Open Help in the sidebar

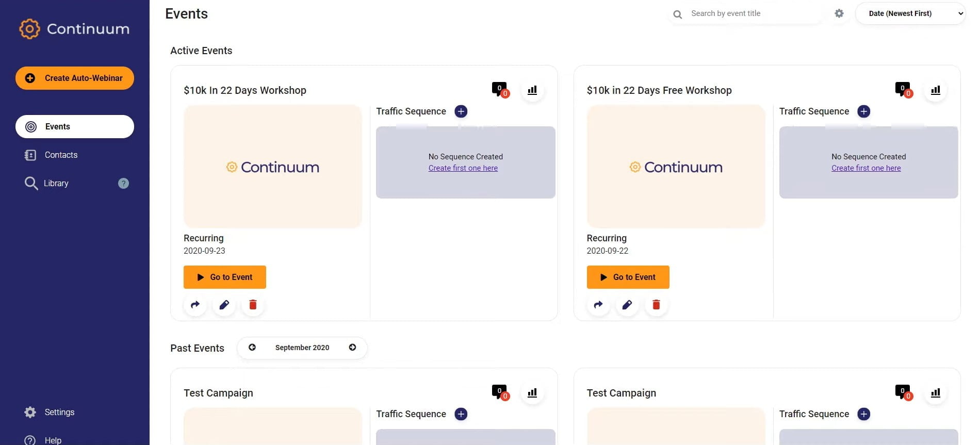pos(43,440)
